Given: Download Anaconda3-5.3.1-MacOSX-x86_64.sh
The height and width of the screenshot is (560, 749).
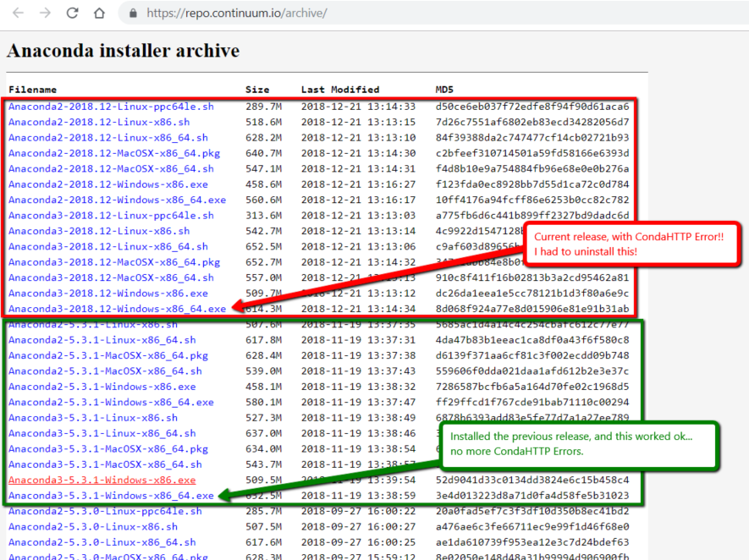Looking at the screenshot, I should pos(105,464).
